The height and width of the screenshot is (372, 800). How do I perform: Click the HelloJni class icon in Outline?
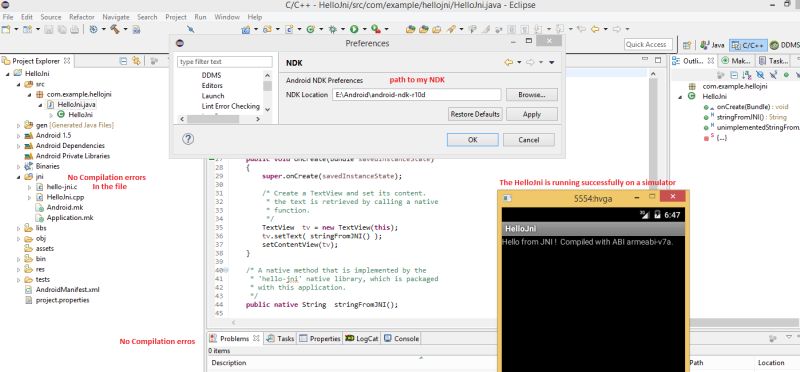point(692,96)
